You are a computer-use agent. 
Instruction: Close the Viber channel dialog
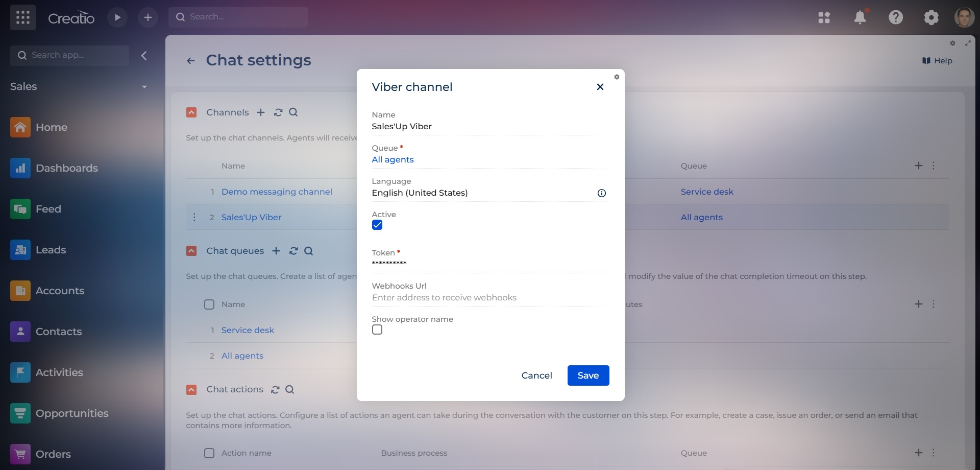tap(600, 87)
